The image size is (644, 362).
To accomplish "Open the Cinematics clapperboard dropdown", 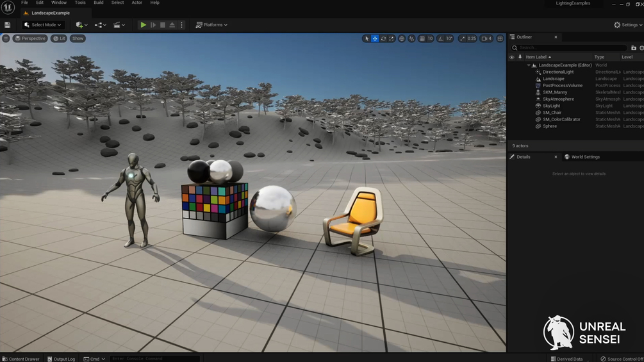I will pyautogui.click(x=119, y=25).
